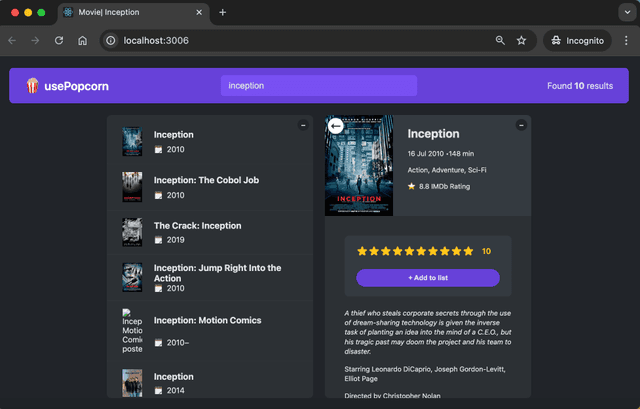The height and width of the screenshot is (409, 640).
Task: Open Chrome three-dot menu
Action: 626,40
